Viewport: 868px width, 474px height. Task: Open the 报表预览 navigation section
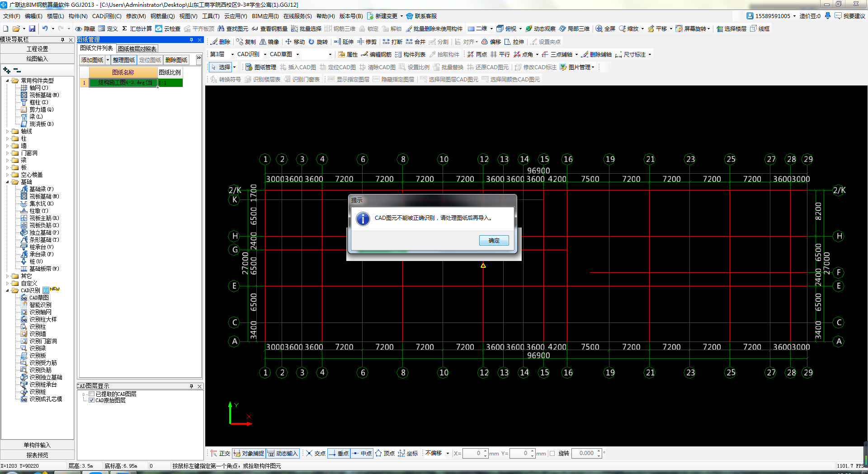click(x=37, y=455)
